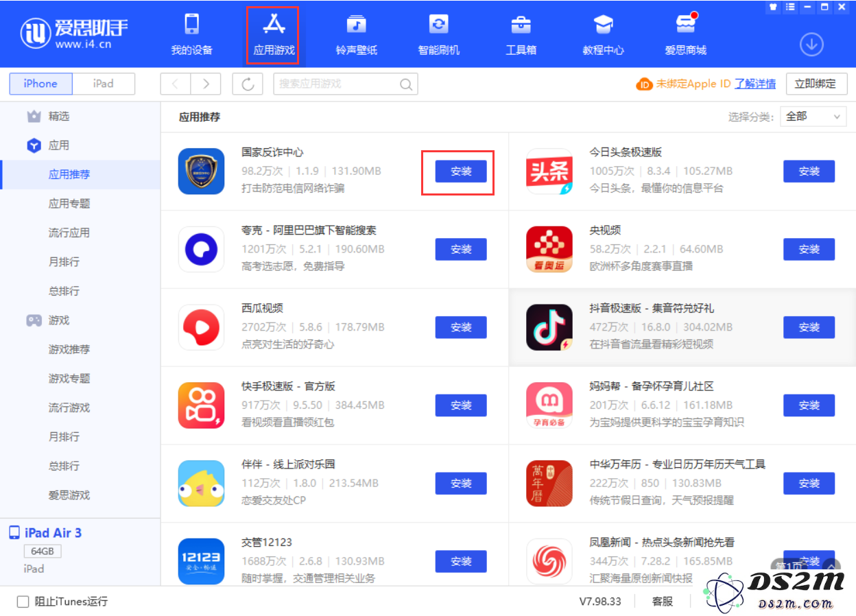Image resolution: width=856 pixels, height=616 pixels.
Task: Open the 工具箱 toolbox
Action: (x=521, y=34)
